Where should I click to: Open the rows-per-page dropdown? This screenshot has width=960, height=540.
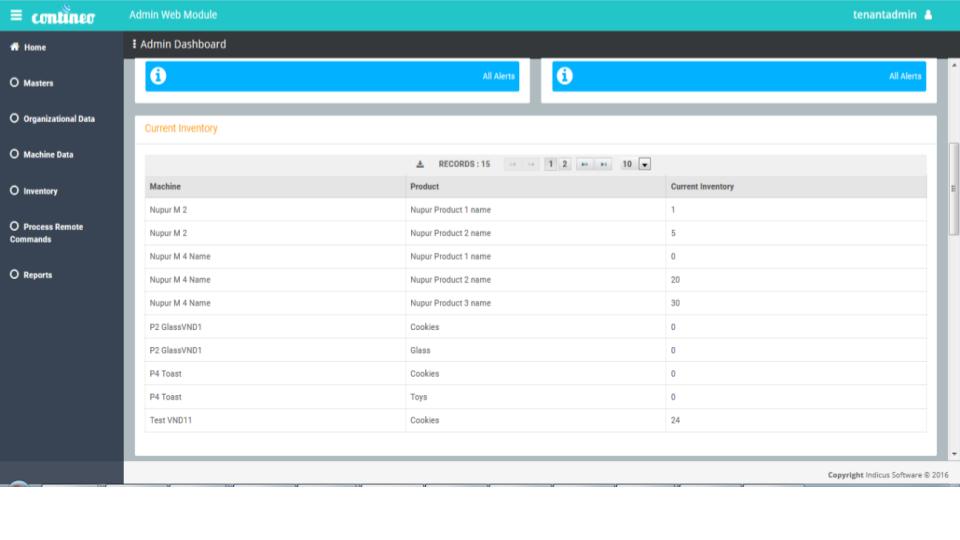pyautogui.click(x=645, y=164)
